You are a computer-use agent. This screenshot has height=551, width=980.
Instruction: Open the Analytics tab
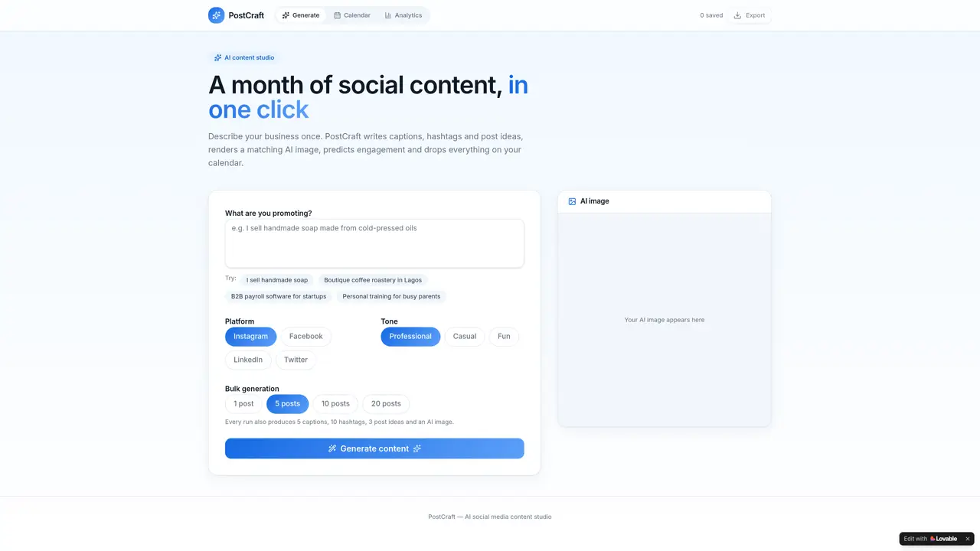coord(403,15)
